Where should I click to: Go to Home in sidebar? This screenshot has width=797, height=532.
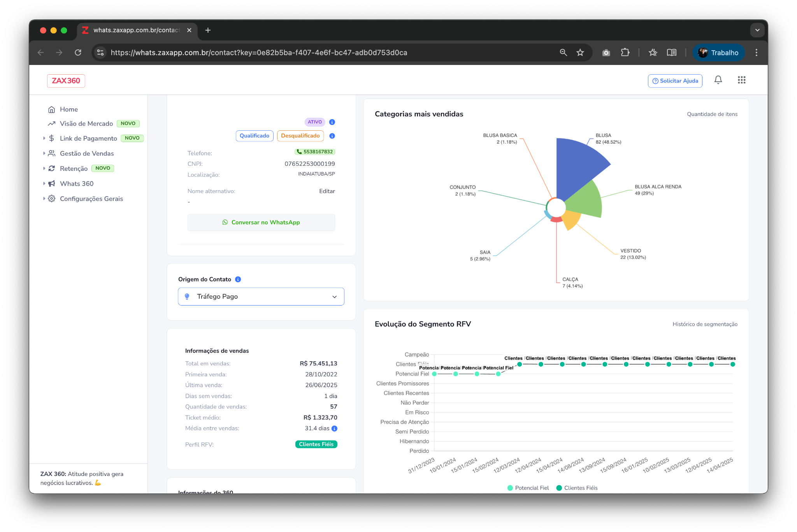[68, 109]
